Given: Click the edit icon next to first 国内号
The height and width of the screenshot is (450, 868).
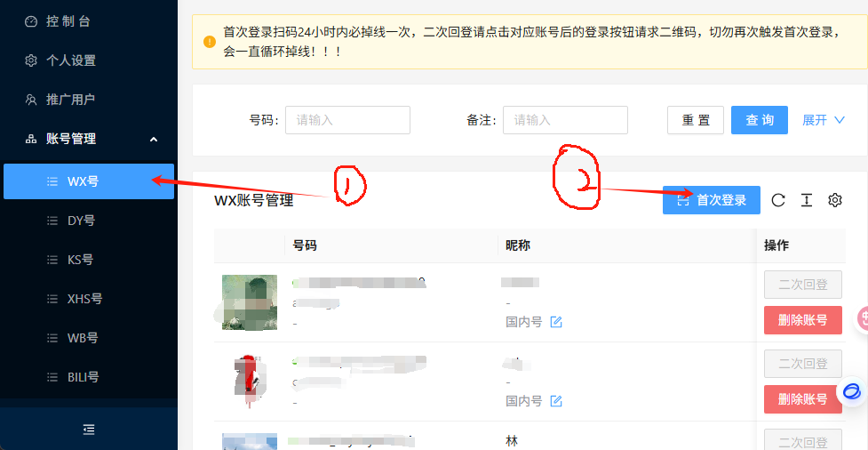Looking at the screenshot, I should pyautogui.click(x=556, y=321).
